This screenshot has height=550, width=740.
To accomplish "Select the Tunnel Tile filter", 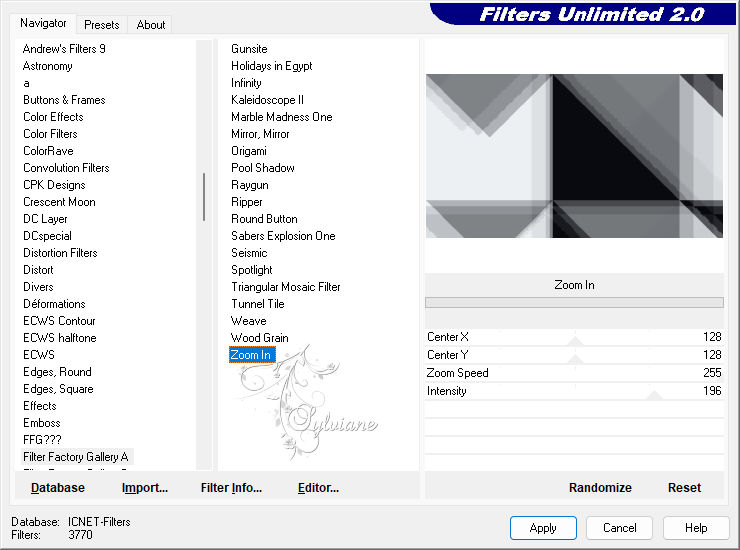I will [x=258, y=304].
